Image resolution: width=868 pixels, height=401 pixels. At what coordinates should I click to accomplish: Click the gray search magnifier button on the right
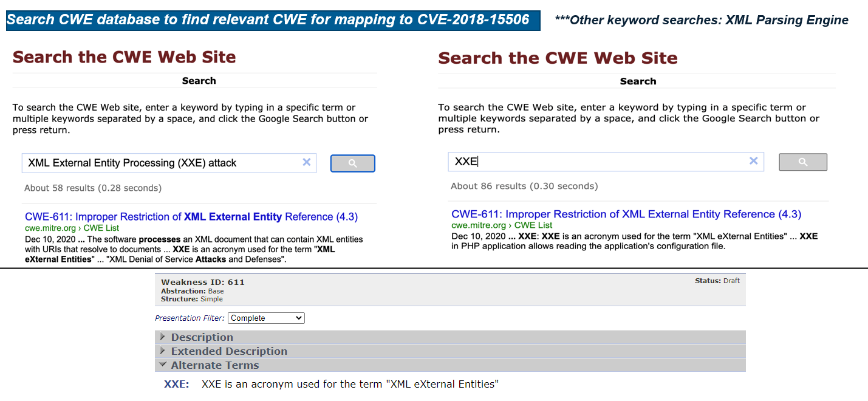(x=803, y=162)
